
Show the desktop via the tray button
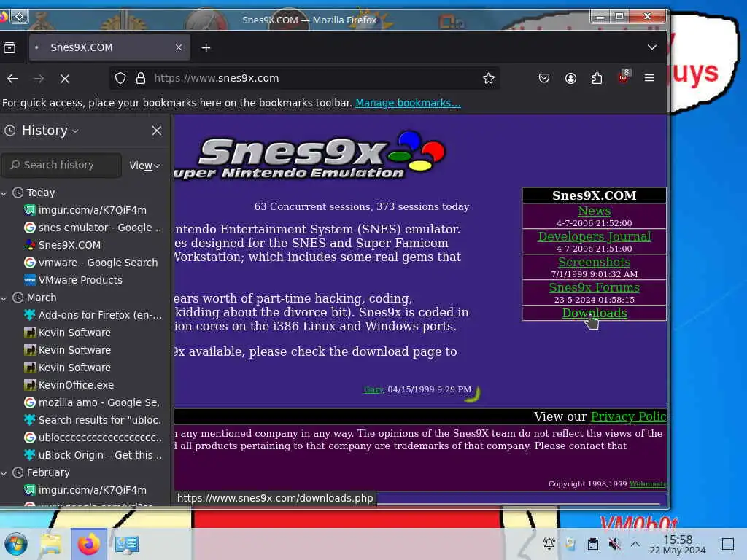click(728, 544)
